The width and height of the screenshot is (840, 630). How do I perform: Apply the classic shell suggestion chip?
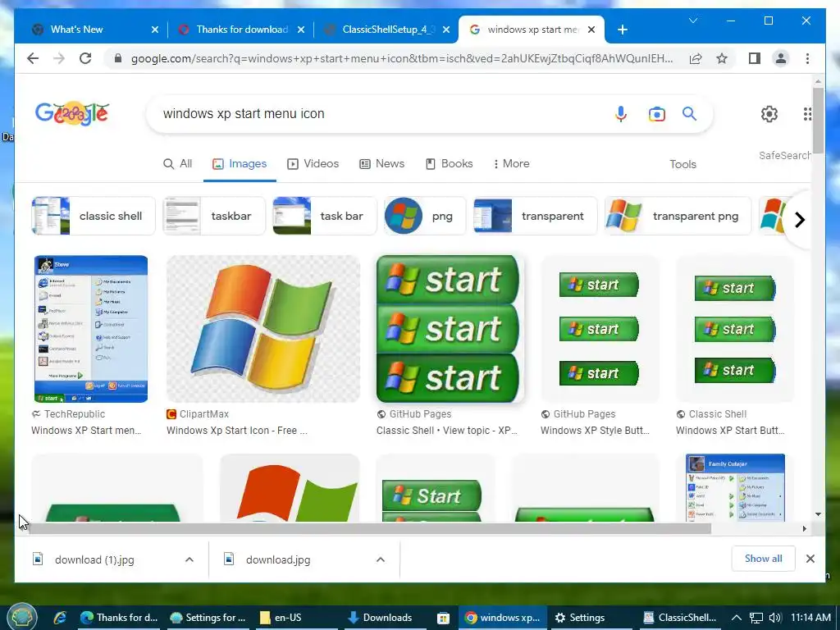click(94, 216)
